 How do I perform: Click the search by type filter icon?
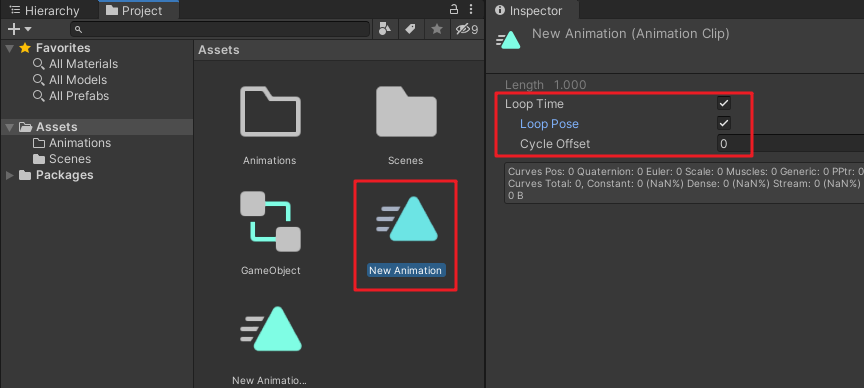[385, 29]
